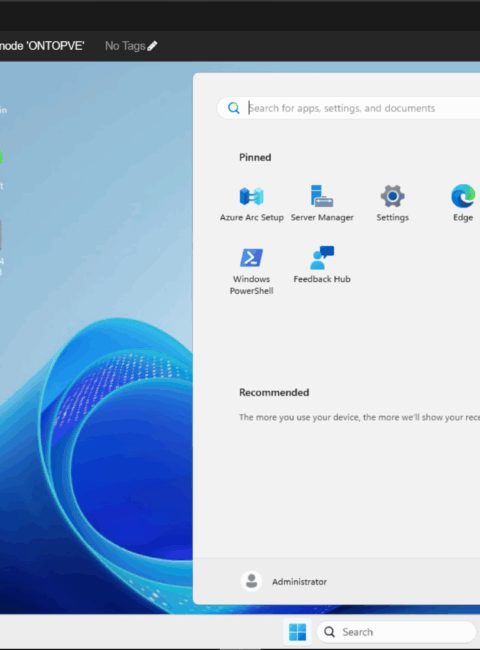Click the 'Pinned' section heading
This screenshot has height=650, width=480.
255,158
